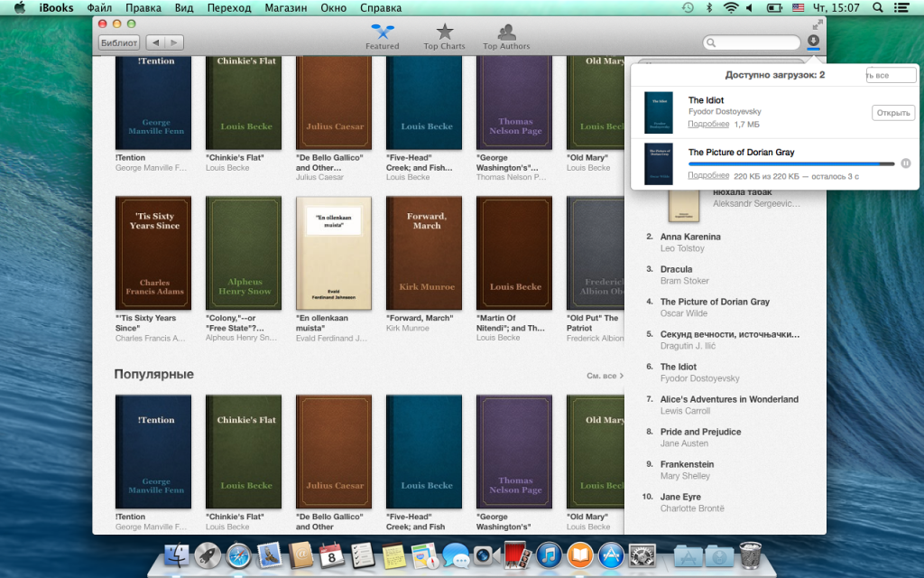Open the Вид menu
Screen dimensions: 924x578
tap(183, 7)
